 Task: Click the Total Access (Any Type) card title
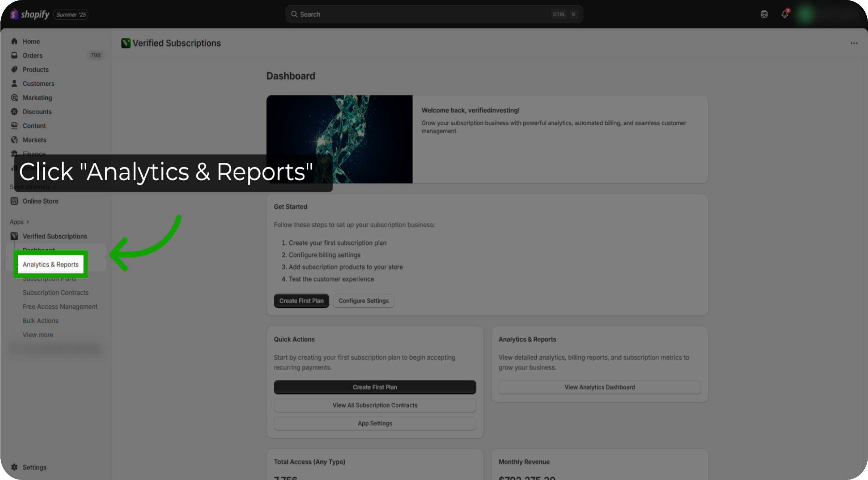(x=310, y=462)
